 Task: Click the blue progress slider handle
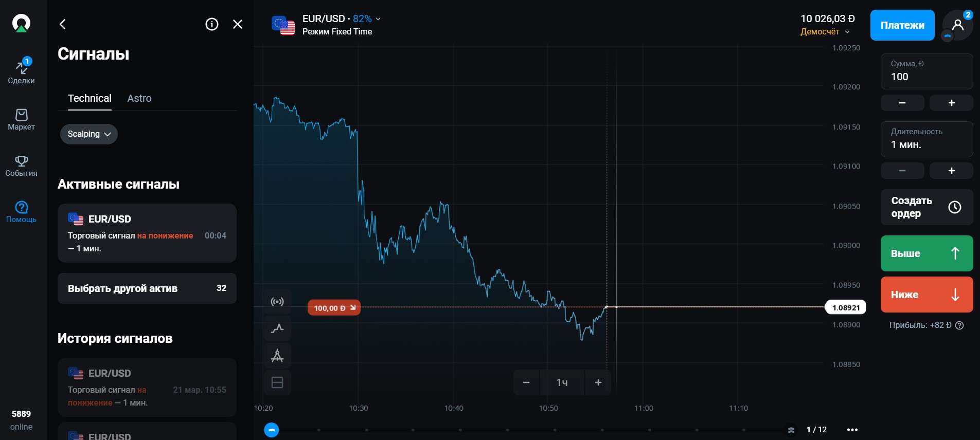(x=271, y=430)
